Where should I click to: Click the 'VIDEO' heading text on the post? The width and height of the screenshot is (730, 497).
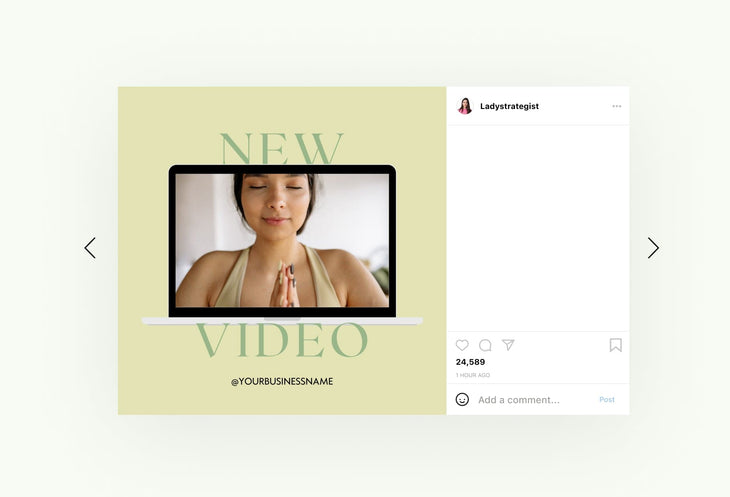tap(281, 342)
